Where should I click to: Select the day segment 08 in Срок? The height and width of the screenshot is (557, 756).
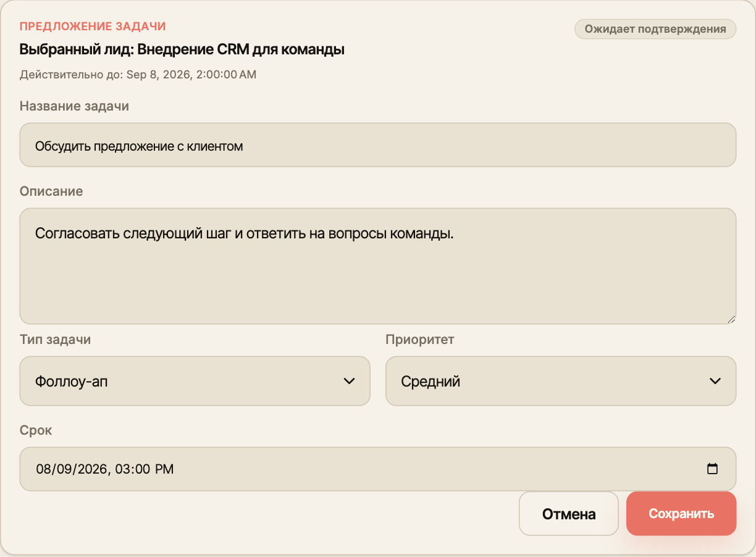44,469
